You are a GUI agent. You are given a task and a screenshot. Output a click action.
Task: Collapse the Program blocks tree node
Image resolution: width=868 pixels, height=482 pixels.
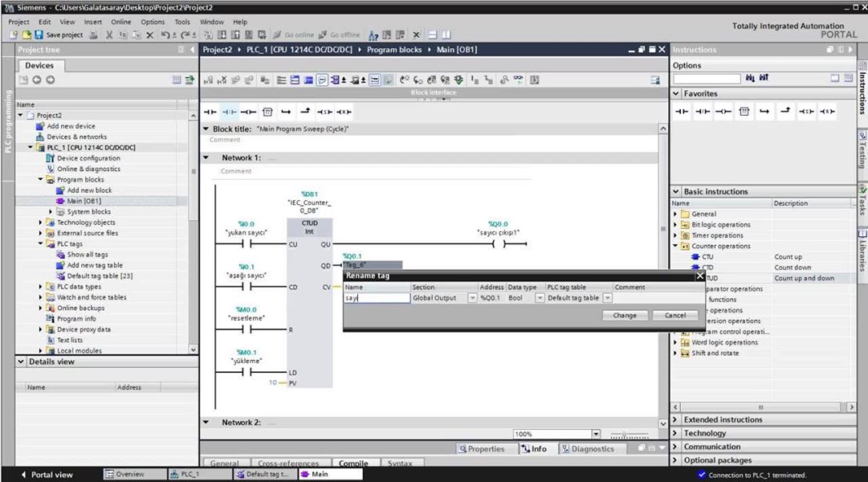[x=40, y=179]
